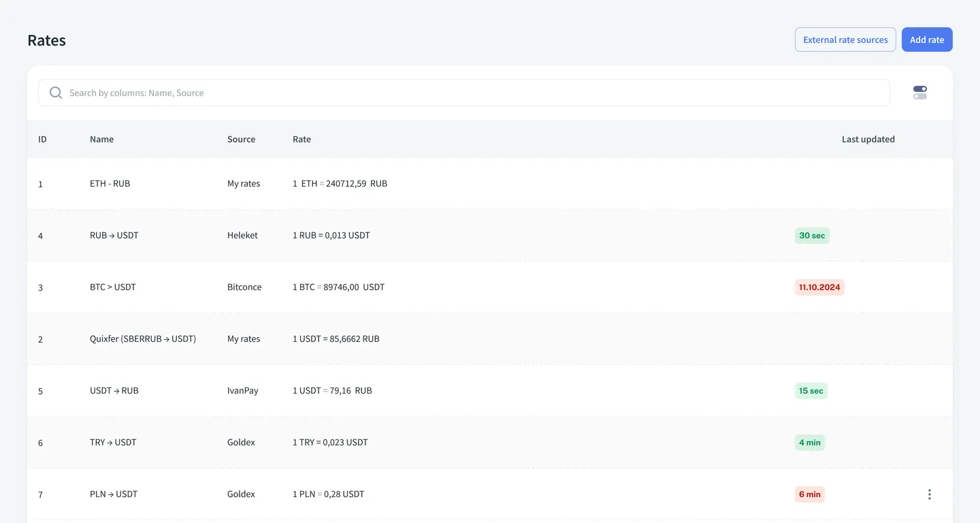Click My rates source in ETH - RUB row
Viewport: 980px width, 523px height.
244,184
